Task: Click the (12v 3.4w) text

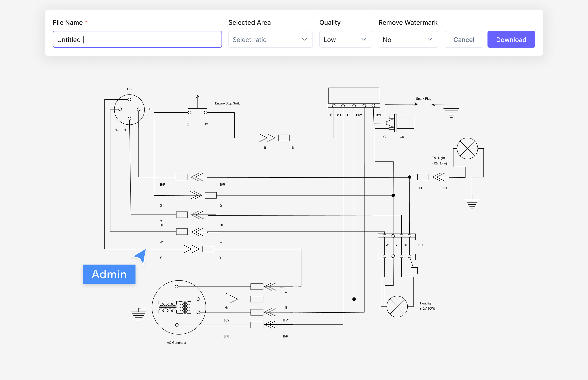Action: point(439,163)
